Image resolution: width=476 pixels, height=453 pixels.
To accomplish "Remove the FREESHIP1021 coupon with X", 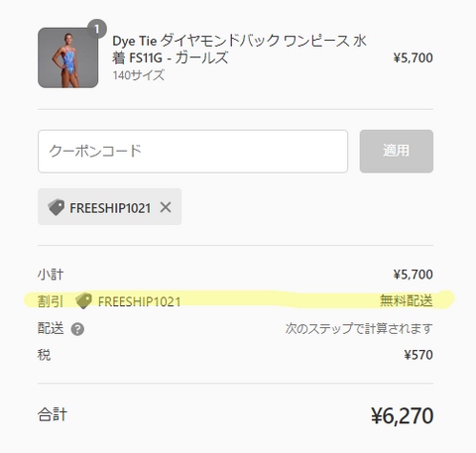I will (x=166, y=207).
